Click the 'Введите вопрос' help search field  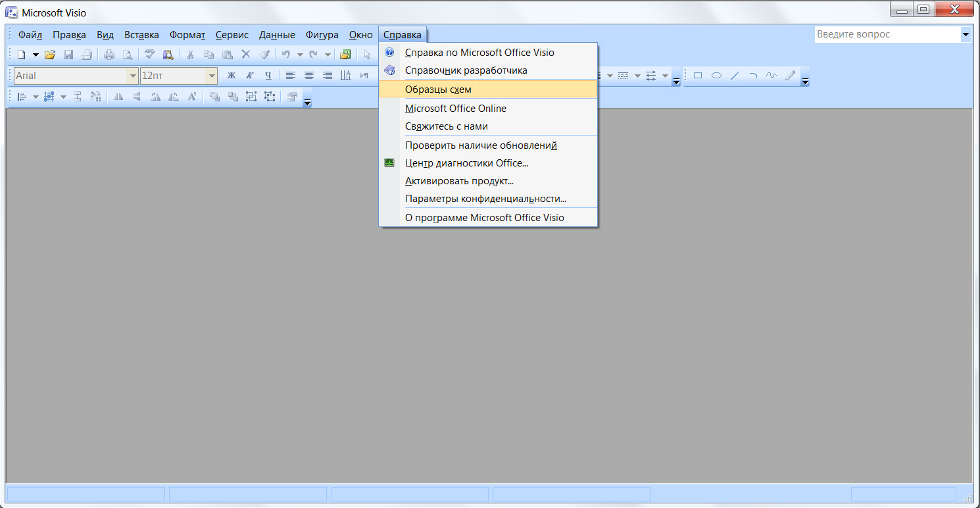pyautogui.click(x=887, y=34)
